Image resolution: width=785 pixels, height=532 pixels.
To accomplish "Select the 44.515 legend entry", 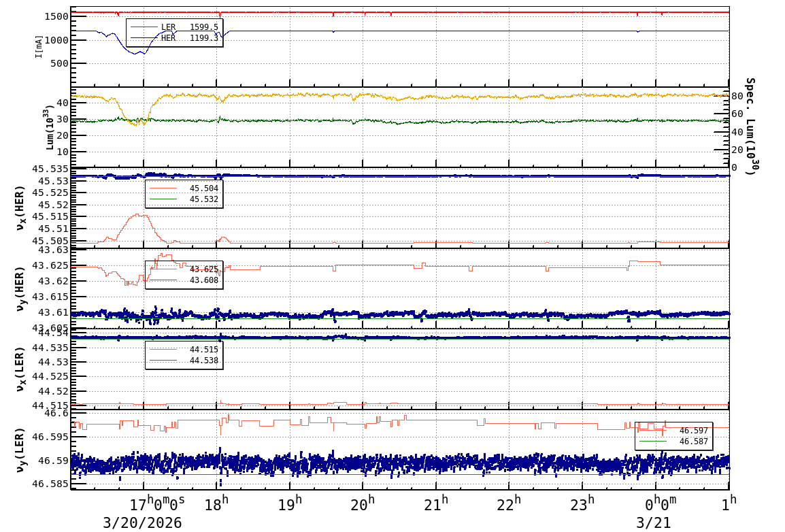I will click(x=184, y=350).
